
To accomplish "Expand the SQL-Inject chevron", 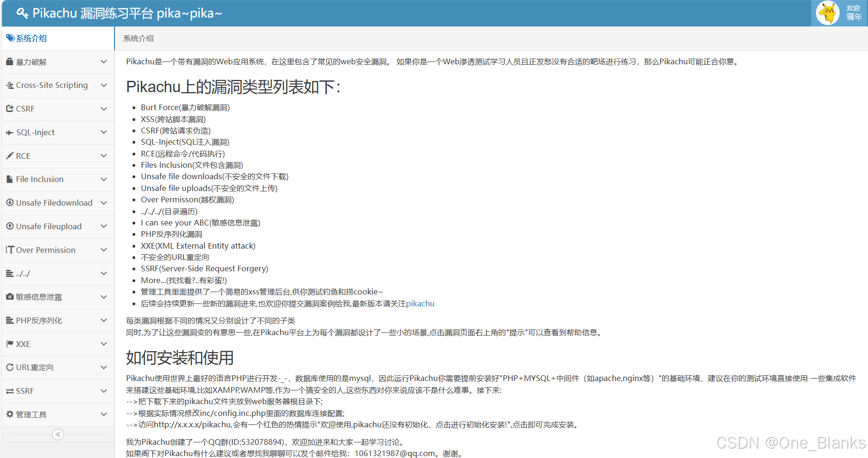I will point(104,132).
